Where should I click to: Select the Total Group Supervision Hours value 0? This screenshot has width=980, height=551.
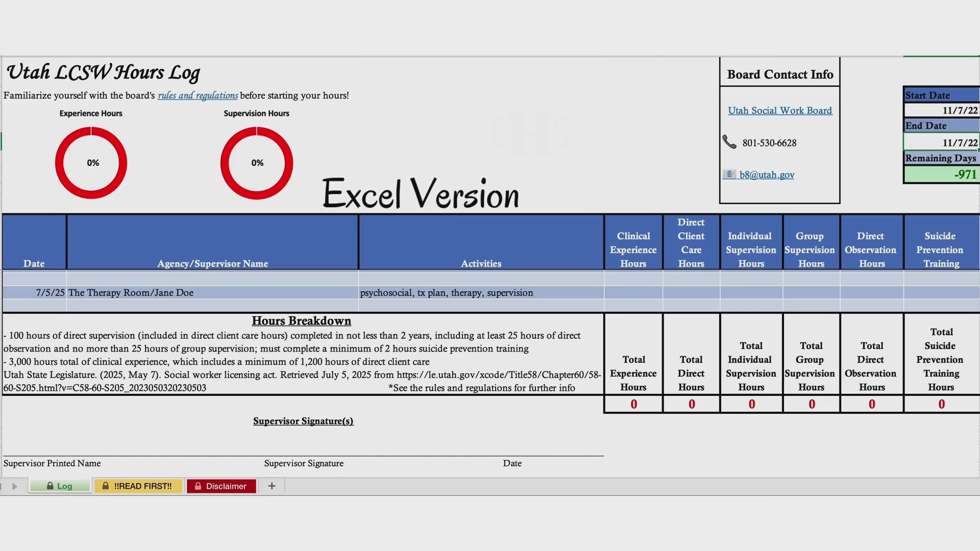click(x=811, y=404)
